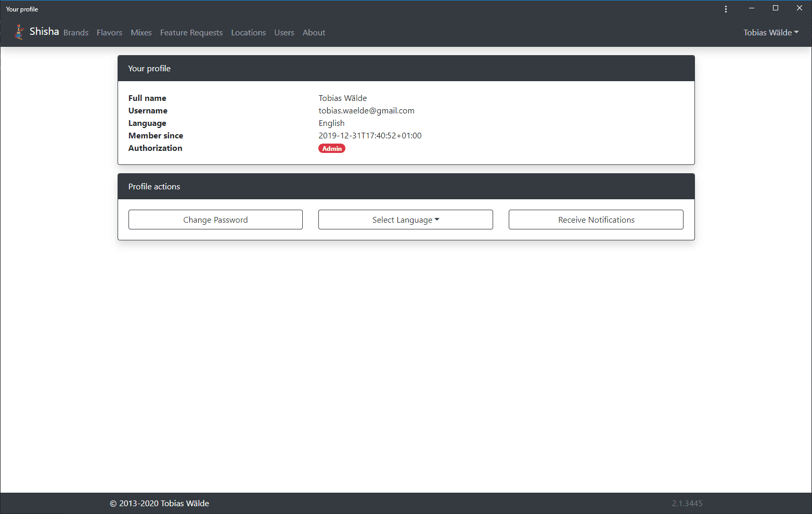The image size is (812, 514).
Task: Click the Full name label
Action: click(x=147, y=98)
